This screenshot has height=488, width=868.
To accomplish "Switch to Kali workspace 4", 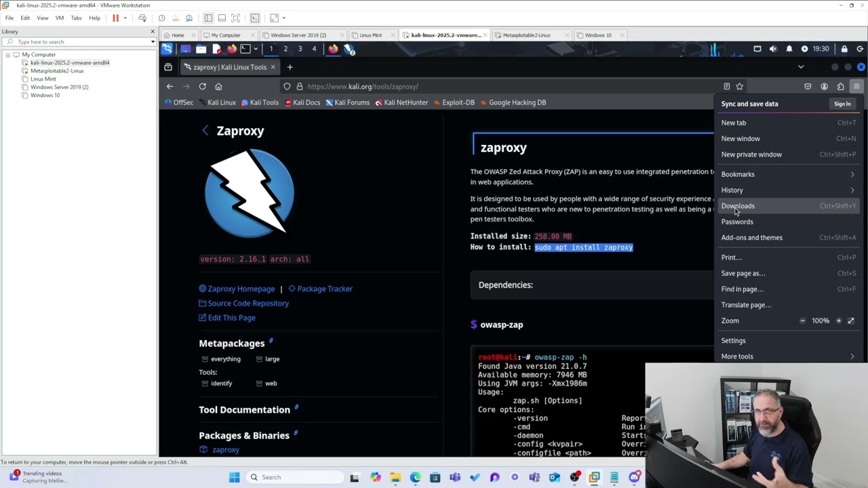I will (314, 49).
